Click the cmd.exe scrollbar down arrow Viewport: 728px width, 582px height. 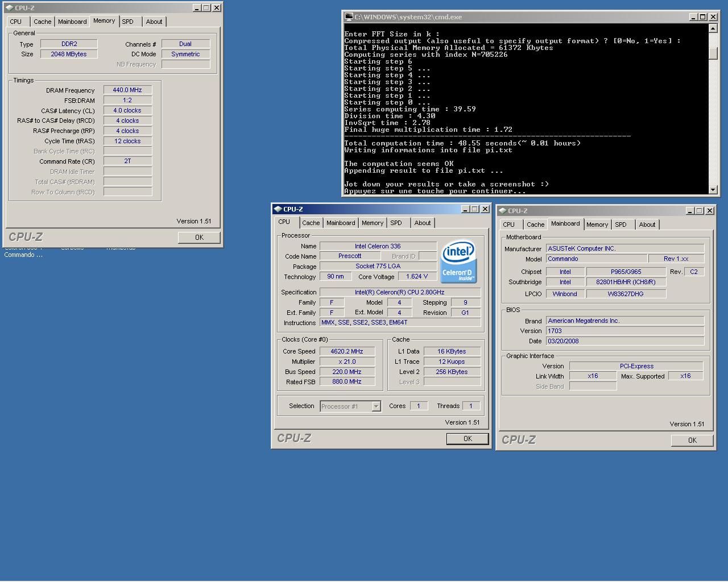pyautogui.click(x=713, y=190)
